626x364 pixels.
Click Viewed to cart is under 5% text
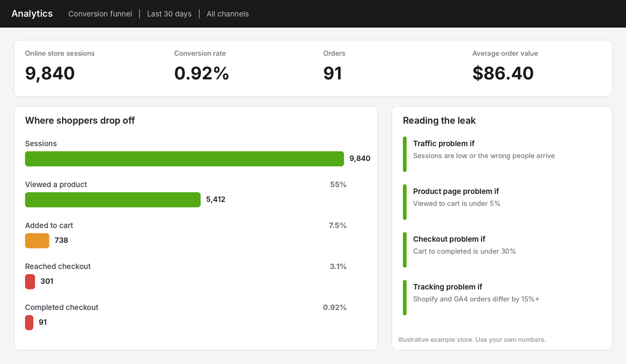[457, 204]
